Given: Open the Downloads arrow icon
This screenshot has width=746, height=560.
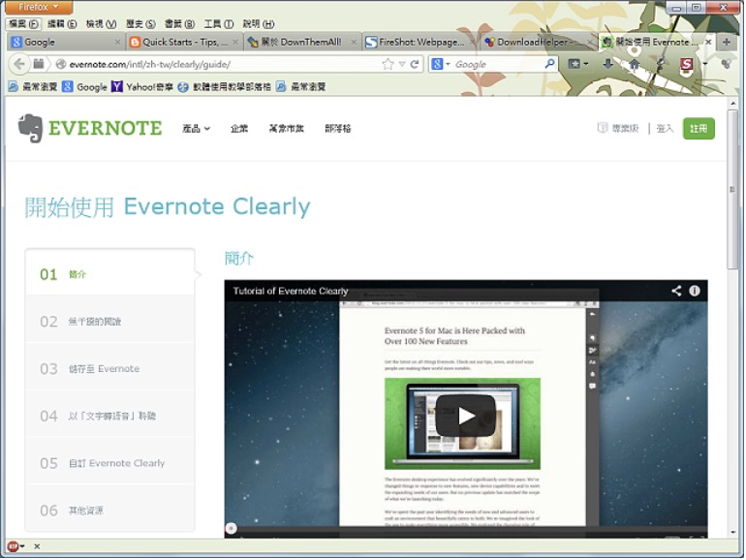Looking at the screenshot, I should click(x=607, y=64).
